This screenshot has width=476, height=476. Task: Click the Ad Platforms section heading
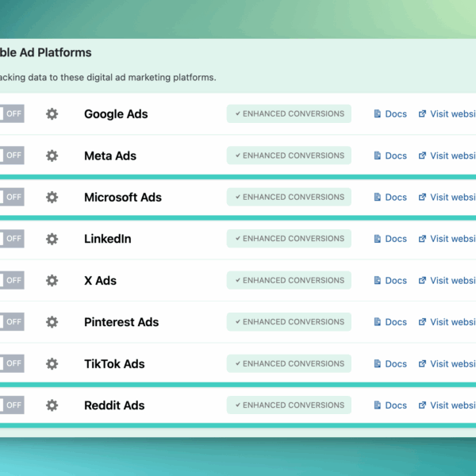[45, 52]
